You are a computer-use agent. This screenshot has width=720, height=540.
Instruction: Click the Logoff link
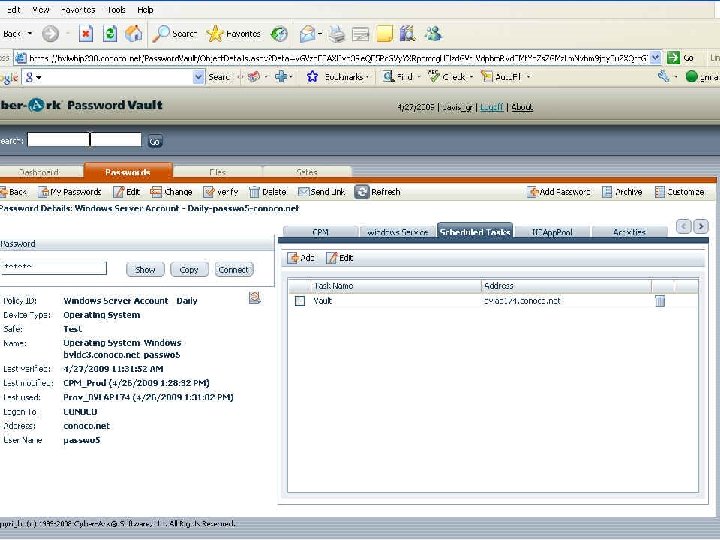(x=492, y=107)
